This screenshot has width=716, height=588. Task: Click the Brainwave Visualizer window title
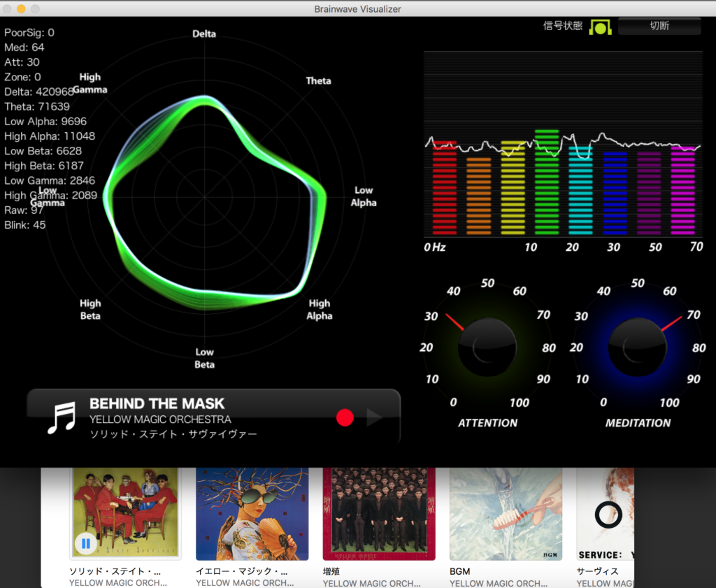click(357, 9)
